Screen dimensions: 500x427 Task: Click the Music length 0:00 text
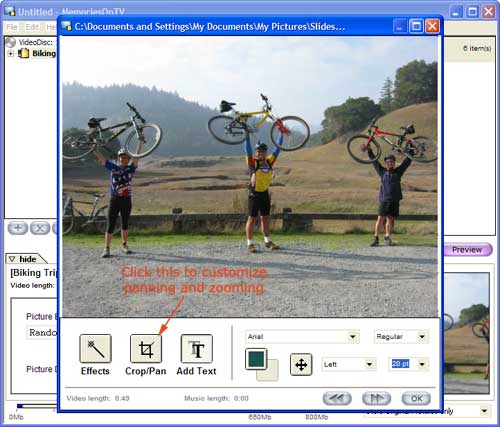[x=216, y=398]
